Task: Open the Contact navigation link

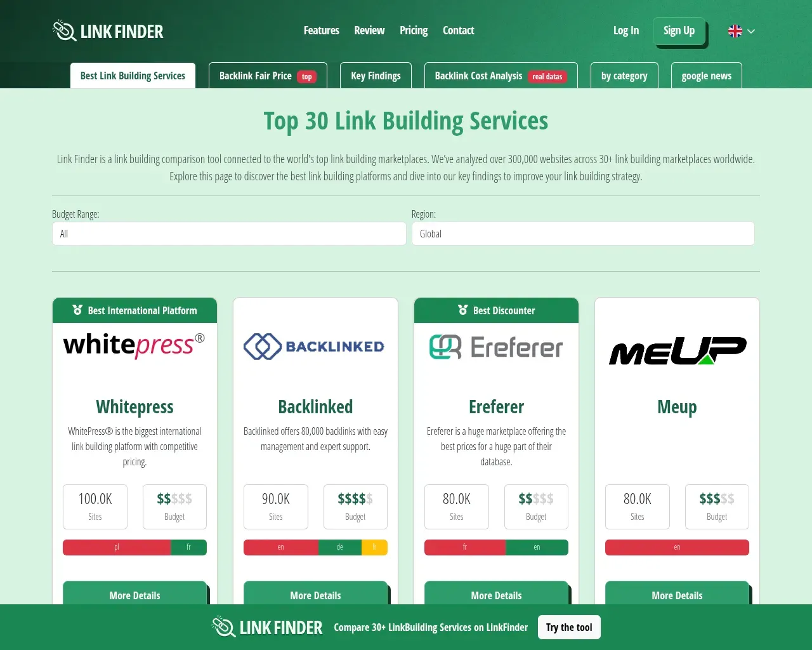Action: 458,30
